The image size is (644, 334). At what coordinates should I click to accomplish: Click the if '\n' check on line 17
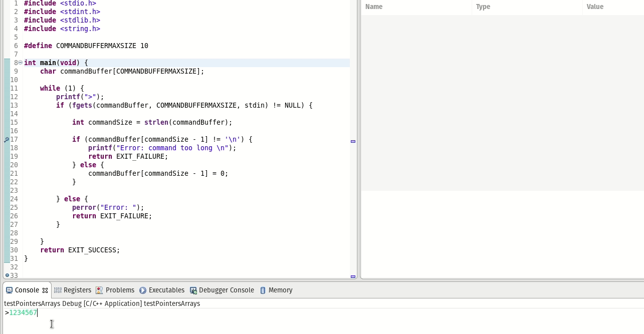(x=162, y=139)
